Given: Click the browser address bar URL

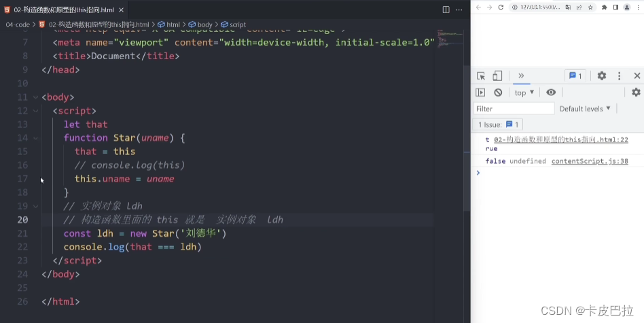Looking at the screenshot, I should pos(540,7).
